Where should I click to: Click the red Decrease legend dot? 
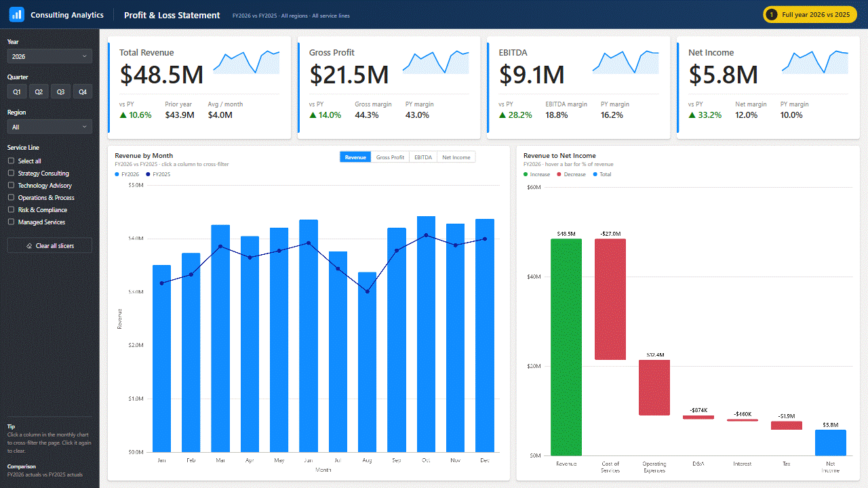pyautogui.click(x=559, y=174)
